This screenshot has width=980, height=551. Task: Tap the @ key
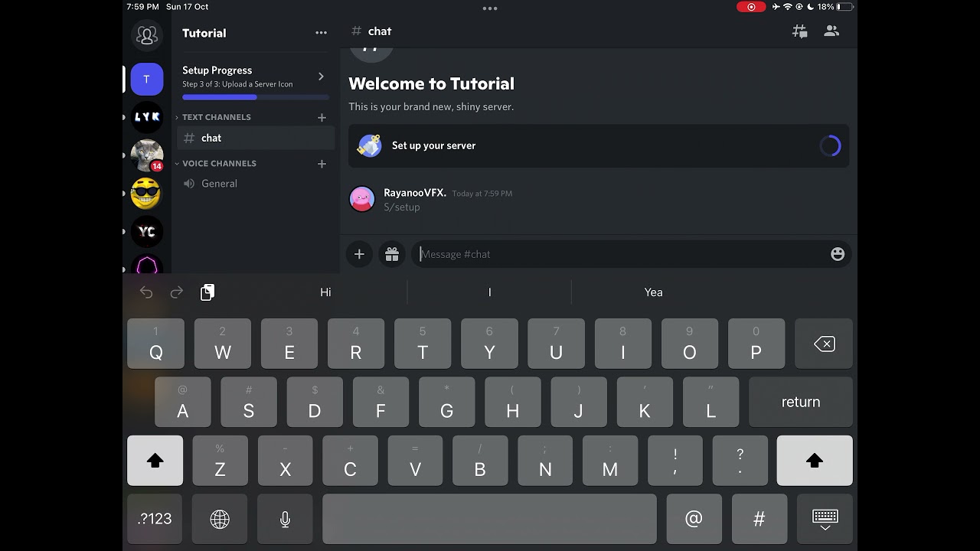[694, 519]
